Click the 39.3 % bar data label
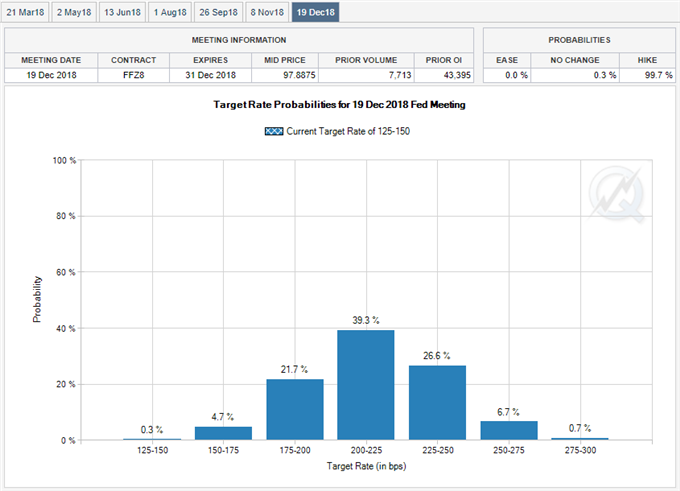Image resolution: width=680 pixels, height=491 pixels. [x=366, y=320]
